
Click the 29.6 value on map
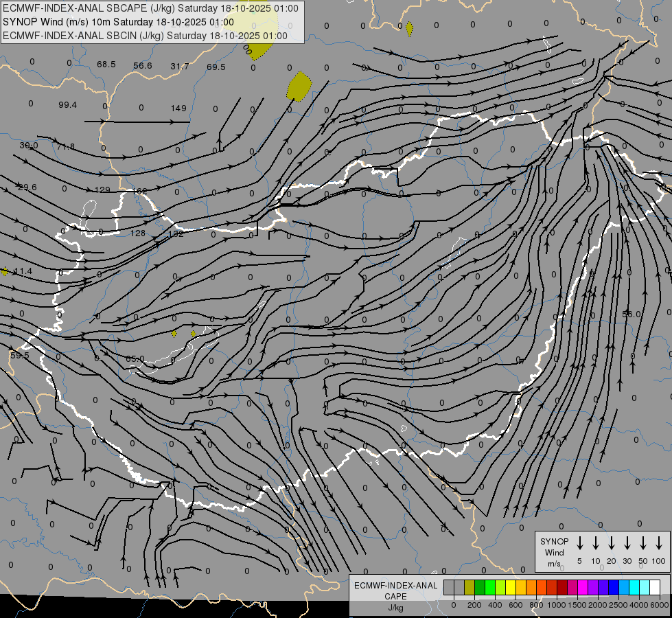pyautogui.click(x=27, y=187)
